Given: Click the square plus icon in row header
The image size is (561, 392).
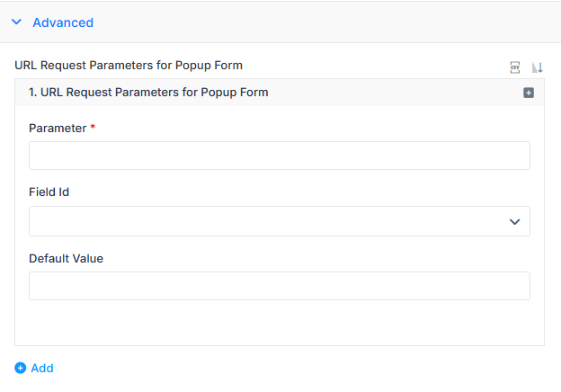Looking at the screenshot, I should pyautogui.click(x=529, y=93).
